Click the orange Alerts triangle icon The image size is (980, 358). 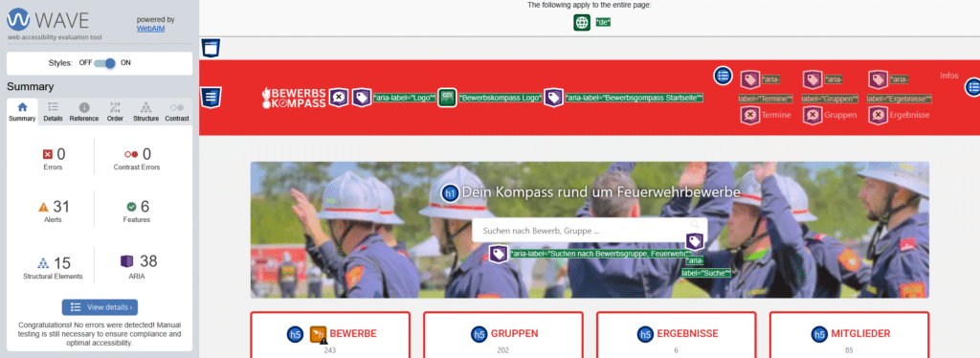[43, 207]
